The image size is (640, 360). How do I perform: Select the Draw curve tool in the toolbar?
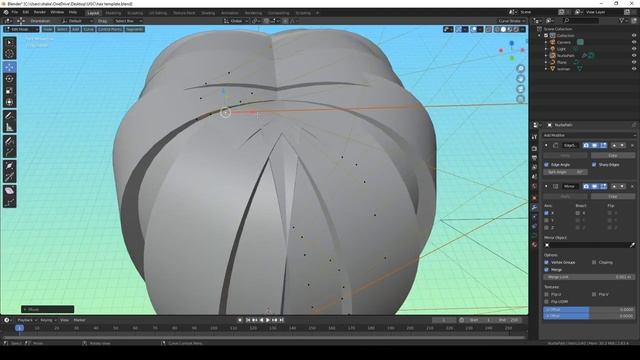point(9,141)
